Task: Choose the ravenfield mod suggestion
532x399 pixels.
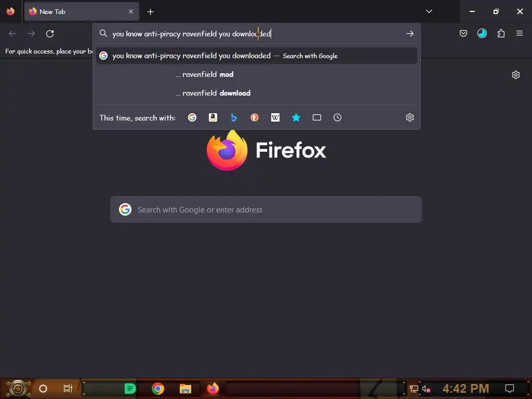Action: coord(257,74)
